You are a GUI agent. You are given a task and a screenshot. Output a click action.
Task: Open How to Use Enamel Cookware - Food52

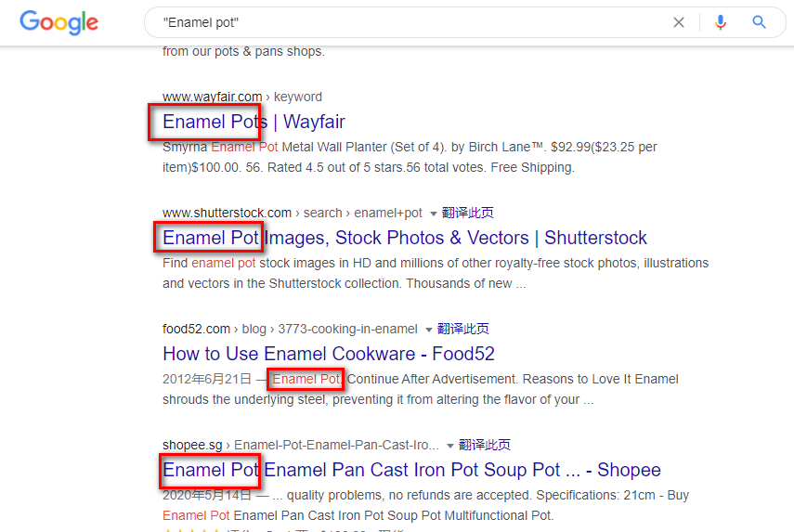(x=328, y=354)
